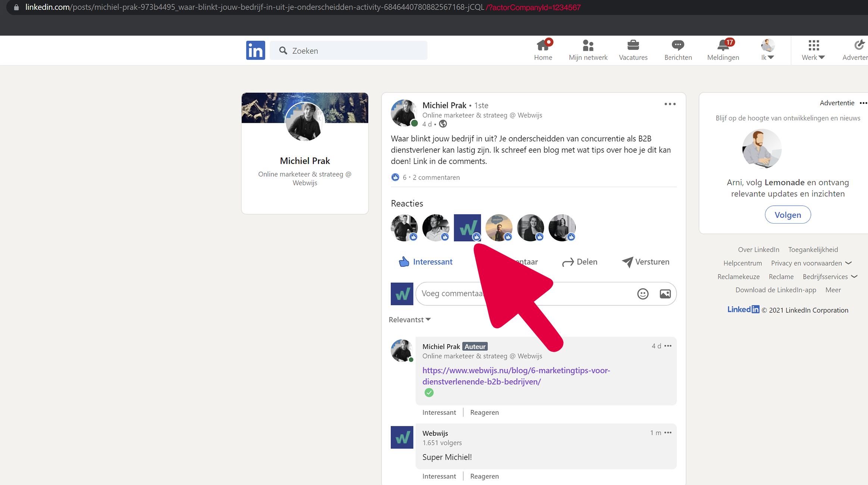Click the reactions count icon showing 6
Viewport: 868px width, 485px height.
[395, 177]
